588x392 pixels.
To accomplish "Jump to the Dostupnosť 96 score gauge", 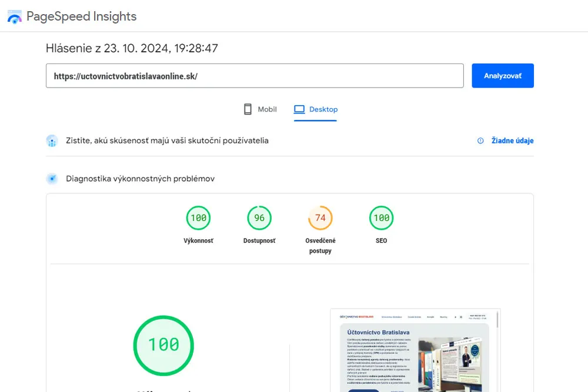I will coord(259,217).
